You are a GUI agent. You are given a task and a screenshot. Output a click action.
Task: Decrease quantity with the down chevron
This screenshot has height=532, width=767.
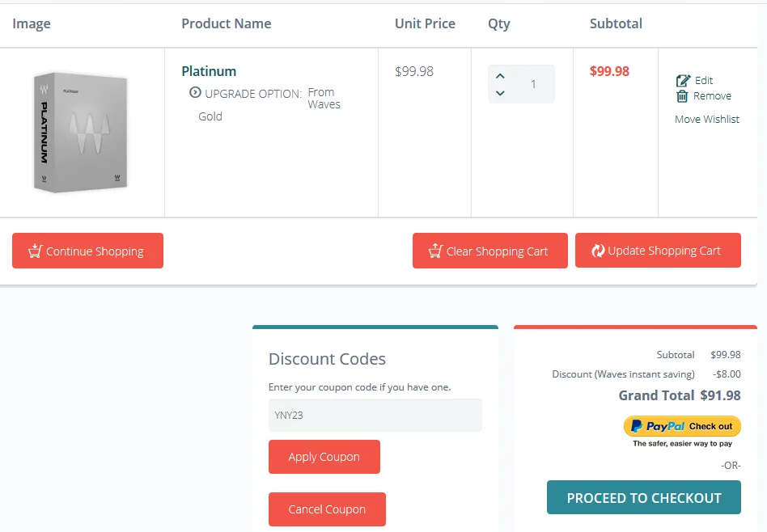click(500, 93)
